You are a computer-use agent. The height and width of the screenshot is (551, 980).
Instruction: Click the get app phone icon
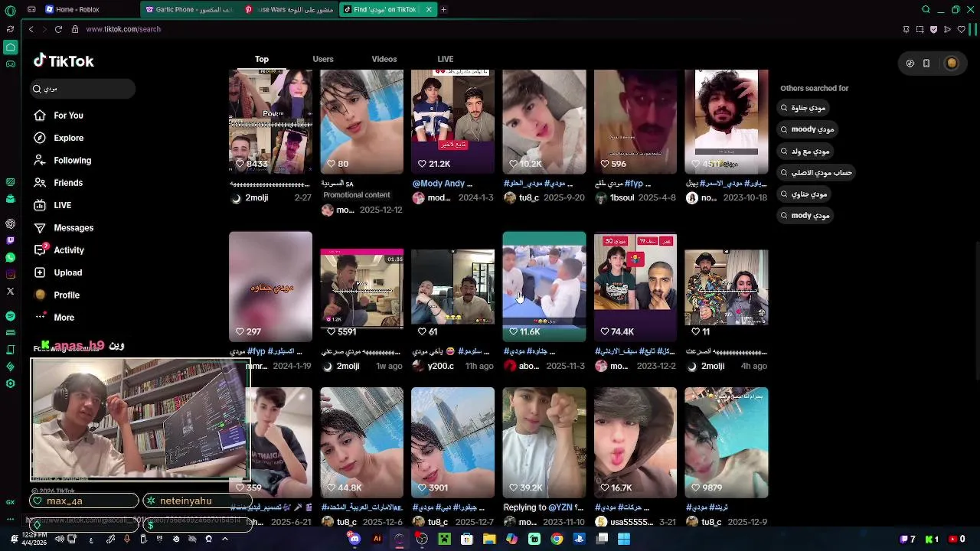click(926, 64)
